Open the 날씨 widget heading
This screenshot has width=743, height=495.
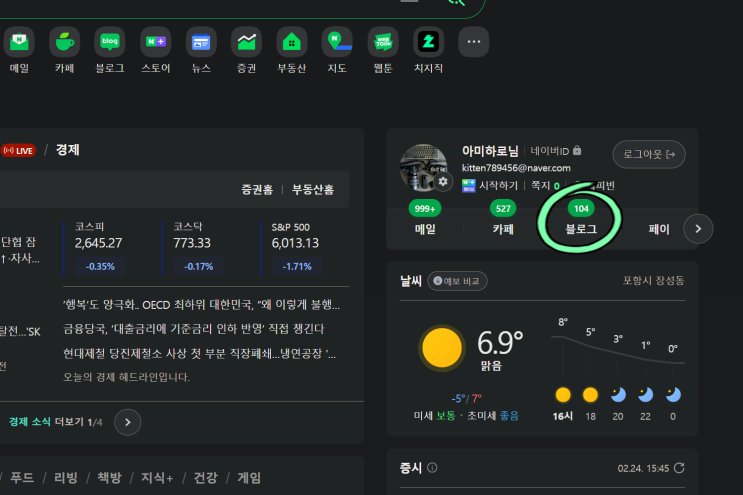point(411,281)
